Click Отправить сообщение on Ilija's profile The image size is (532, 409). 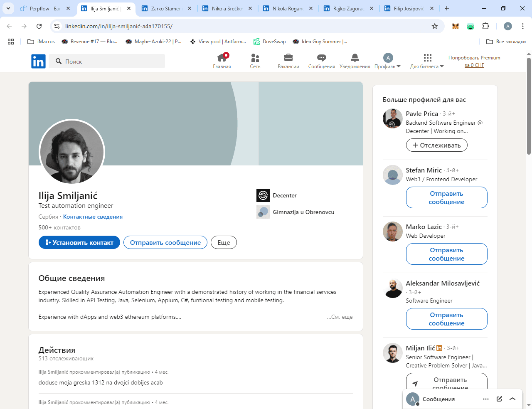165,242
